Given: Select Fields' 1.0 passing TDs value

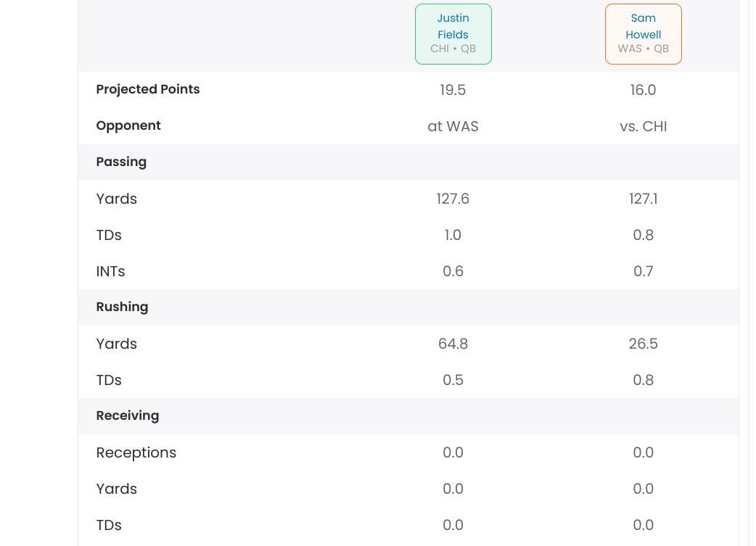Looking at the screenshot, I should [453, 235].
